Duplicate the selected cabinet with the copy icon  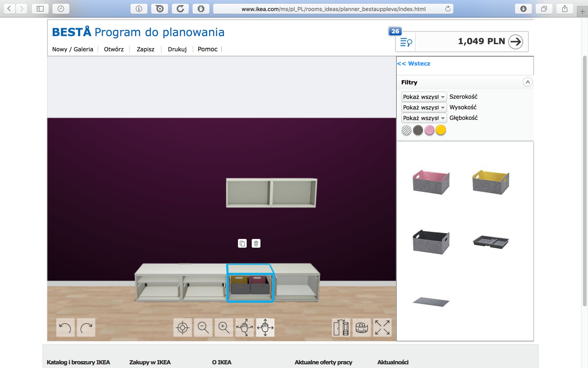[x=242, y=244]
